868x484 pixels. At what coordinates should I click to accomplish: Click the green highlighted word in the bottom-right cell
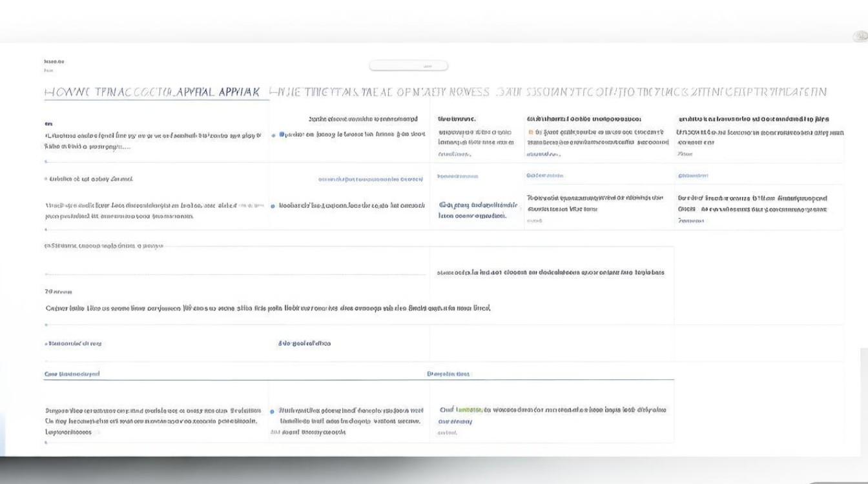(470, 410)
